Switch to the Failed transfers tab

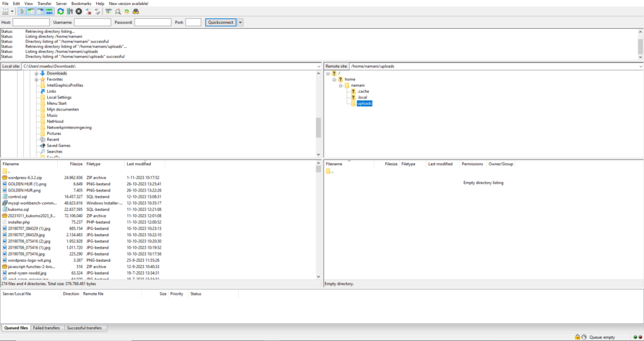click(47, 328)
